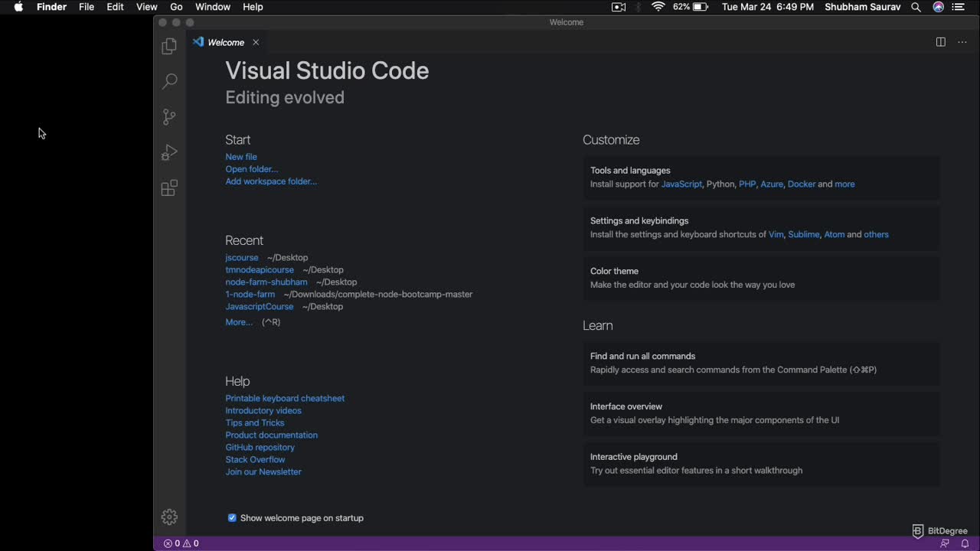
Task: Click the feedback icon in status bar
Action: click(x=945, y=543)
